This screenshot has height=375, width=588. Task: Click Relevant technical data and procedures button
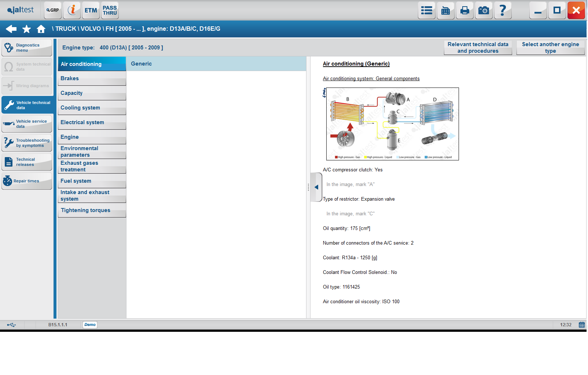478,48
